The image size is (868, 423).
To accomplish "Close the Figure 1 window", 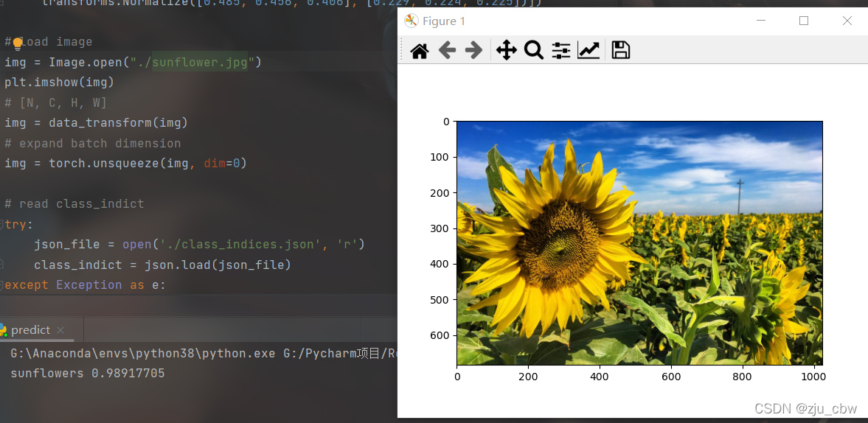I will coord(847,21).
